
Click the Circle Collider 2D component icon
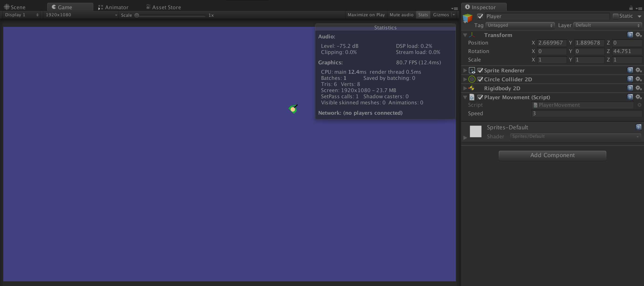coord(472,80)
